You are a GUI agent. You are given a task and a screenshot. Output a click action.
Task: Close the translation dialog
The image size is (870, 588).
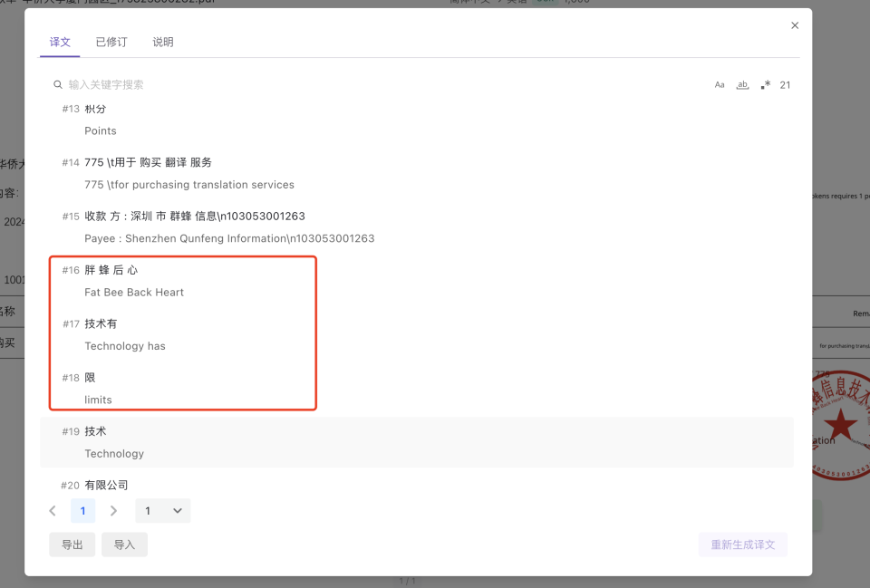(x=795, y=25)
